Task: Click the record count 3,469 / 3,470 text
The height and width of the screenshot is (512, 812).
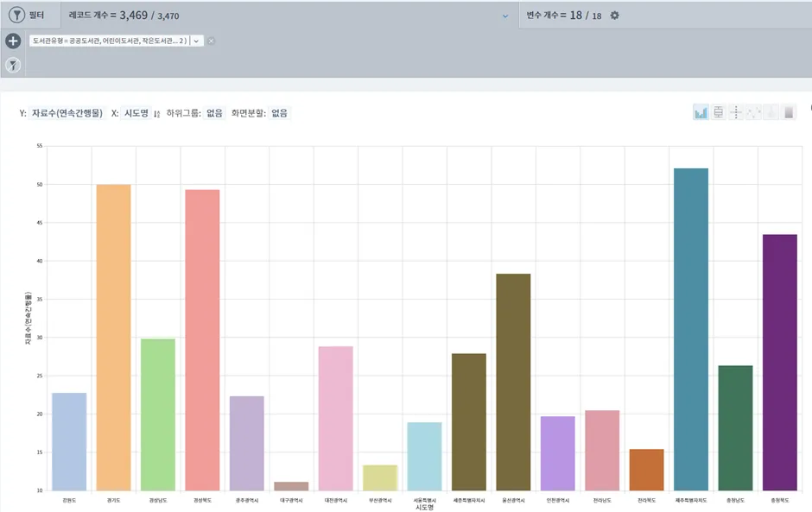Action: pyautogui.click(x=149, y=16)
